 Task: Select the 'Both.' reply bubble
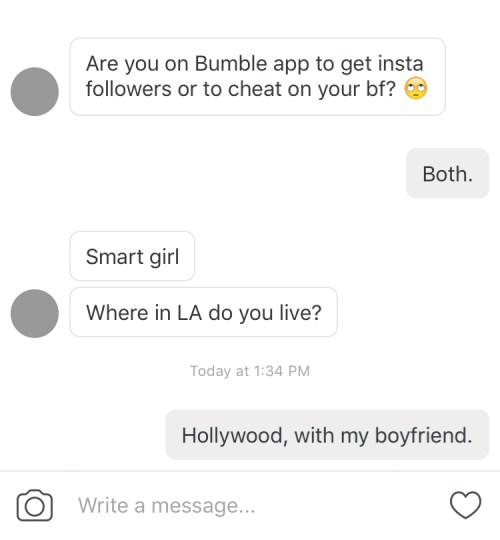click(447, 173)
